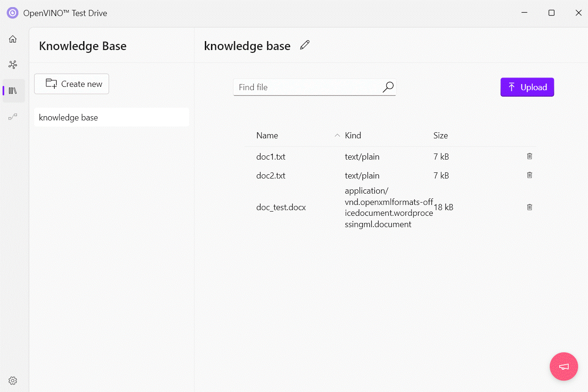Click the Create new button
Viewport: 588px width, 392px height.
(72, 84)
